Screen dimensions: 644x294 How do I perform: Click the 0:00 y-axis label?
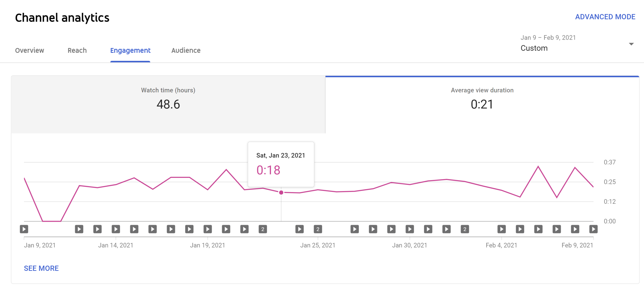610,221
